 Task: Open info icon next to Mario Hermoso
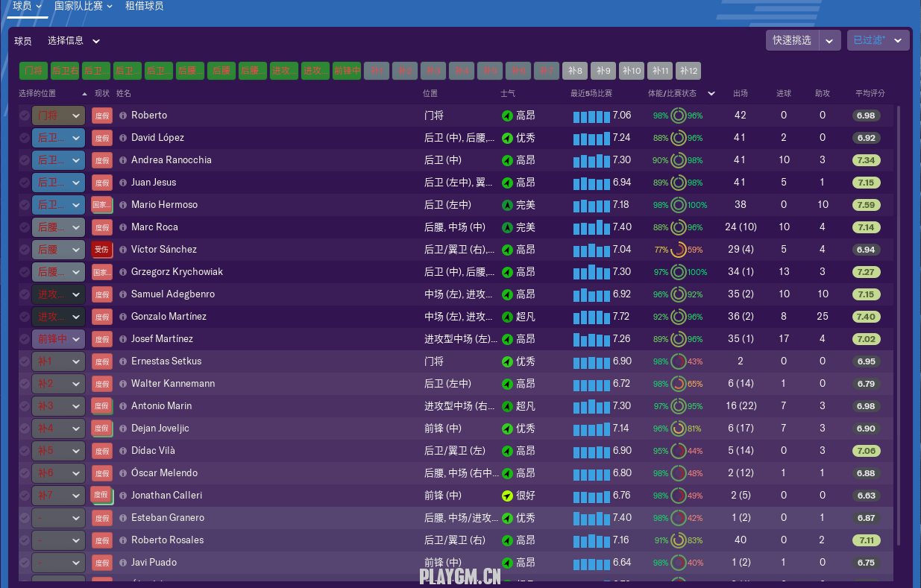point(123,205)
